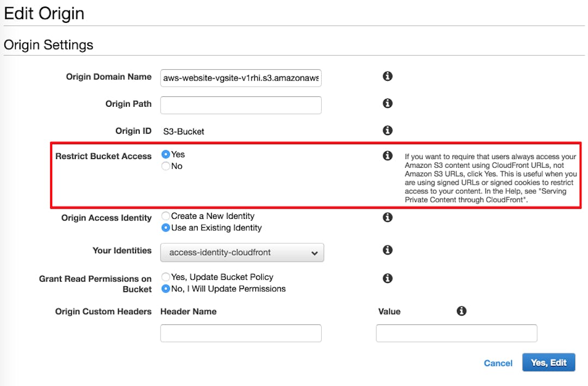Click into the Header Name input field

(240, 333)
